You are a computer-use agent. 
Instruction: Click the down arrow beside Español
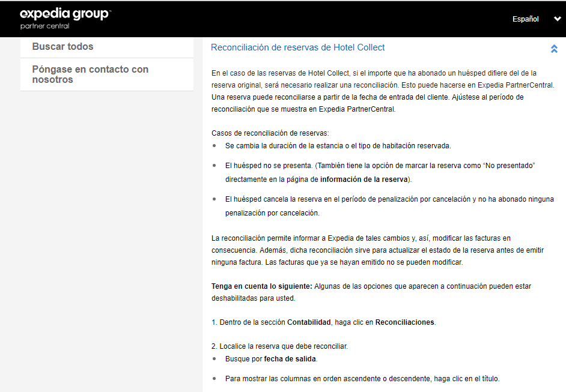click(x=557, y=19)
